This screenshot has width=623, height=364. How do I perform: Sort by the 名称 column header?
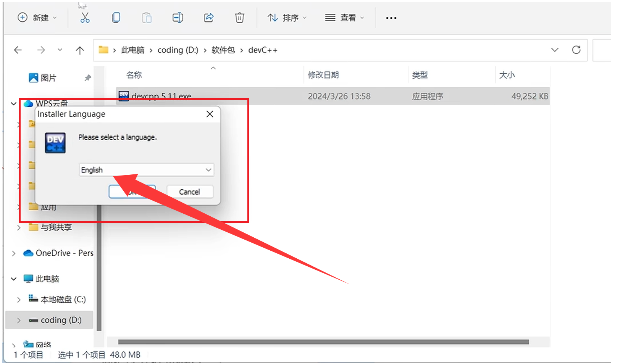134,75
